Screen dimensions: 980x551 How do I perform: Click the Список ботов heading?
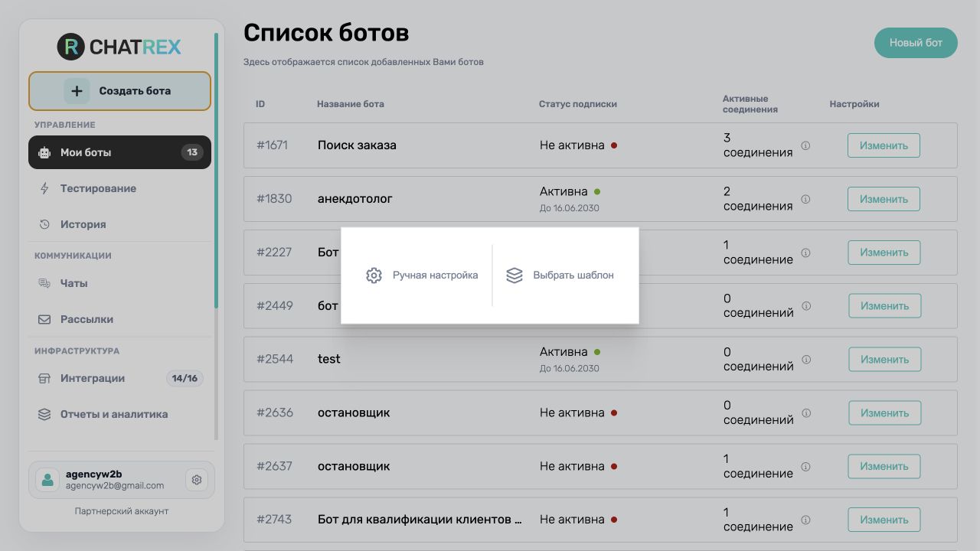coord(326,33)
